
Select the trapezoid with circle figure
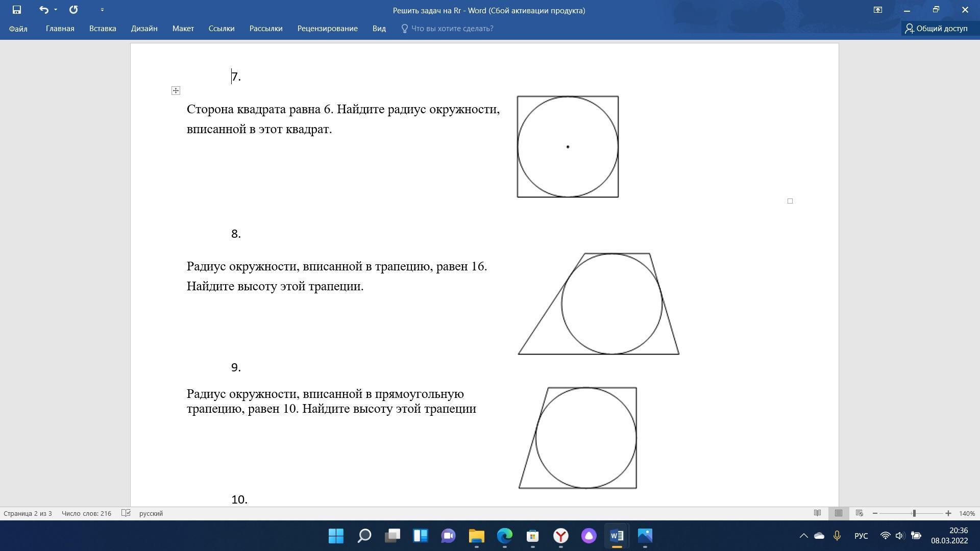pyautogui.click(x=599, y=304)
